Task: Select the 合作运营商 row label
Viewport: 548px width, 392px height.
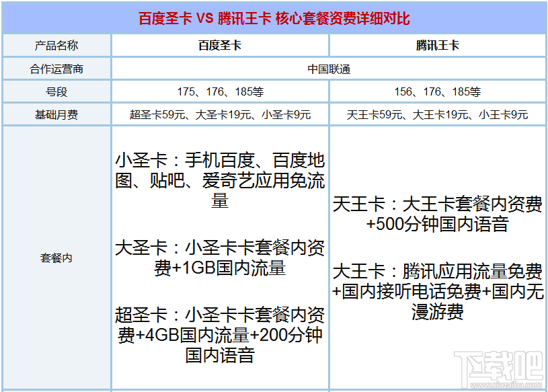Action: (x=57, y=67)
